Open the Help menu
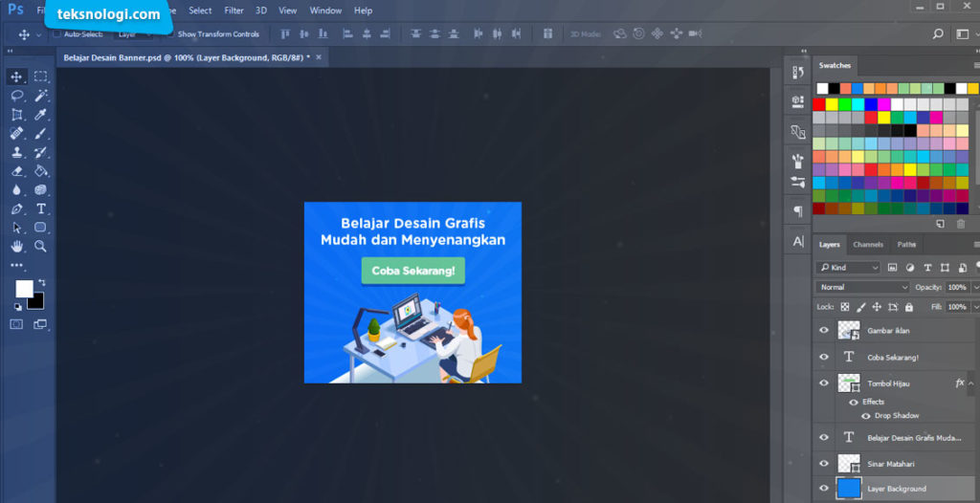Image resolution: width=980 pixels, height=503 pixels. [363, 11]
